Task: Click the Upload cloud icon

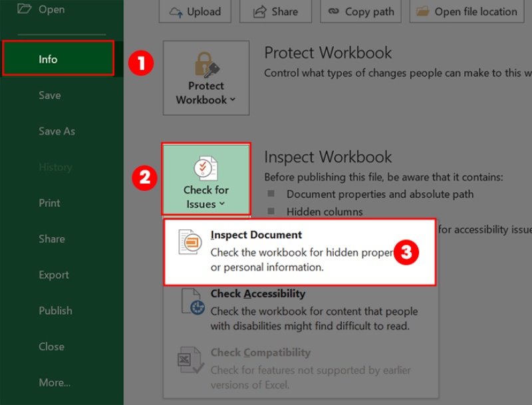Action: pos(176,11)
